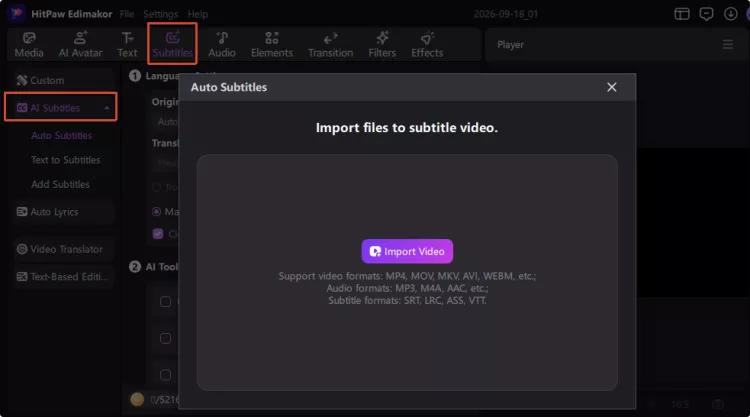Open the Effects tab
Screen dimensions: 750x417
[x=427, y=44]
